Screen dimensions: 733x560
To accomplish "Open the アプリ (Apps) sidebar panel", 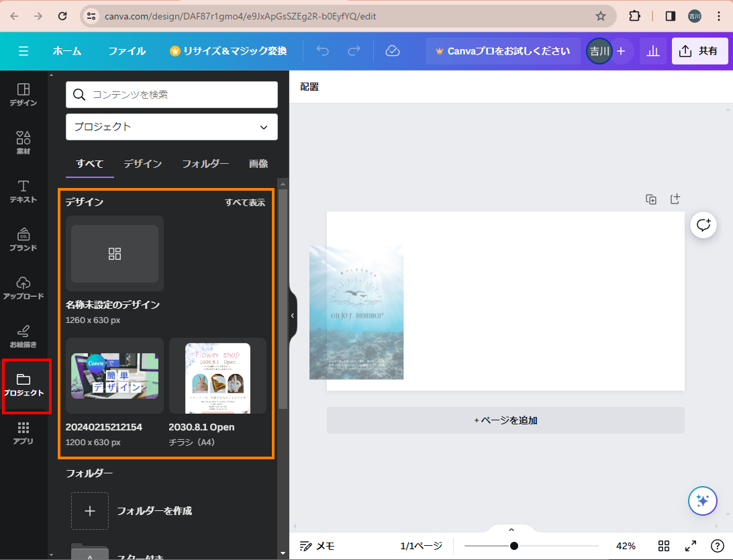I will (23, 432).
